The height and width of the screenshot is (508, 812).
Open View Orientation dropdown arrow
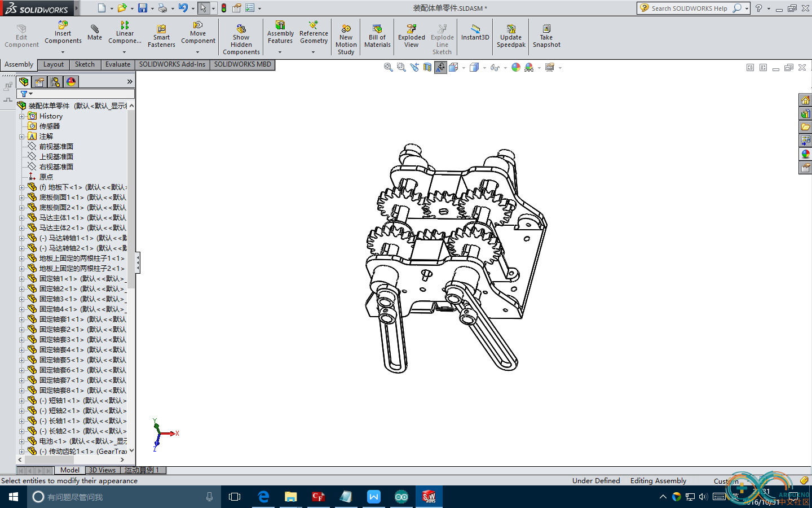coord(464,68)
